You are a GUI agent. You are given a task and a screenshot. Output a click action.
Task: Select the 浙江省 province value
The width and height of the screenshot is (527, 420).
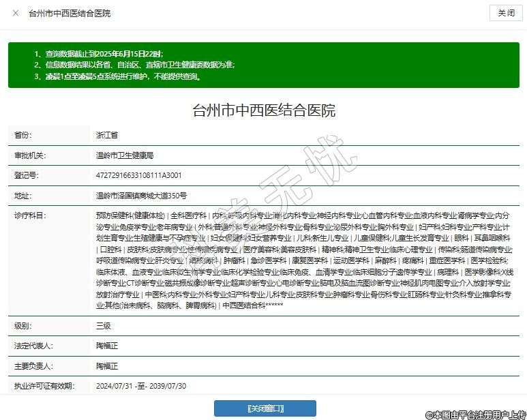[107, 136]
